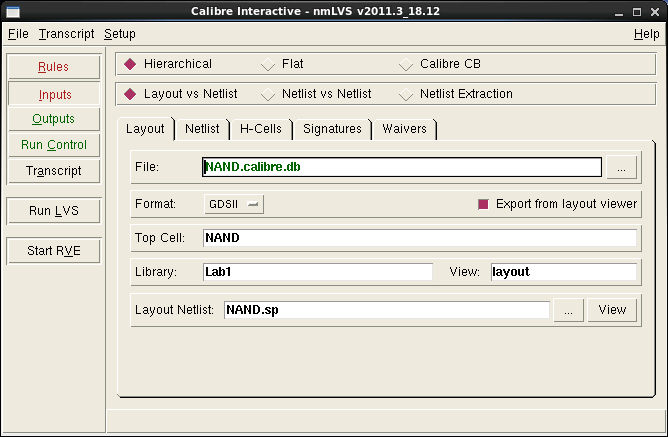Viewport: 668px width, 437px height.
Task: Close the Calibre Interactive window
Action: pos(655,12)
